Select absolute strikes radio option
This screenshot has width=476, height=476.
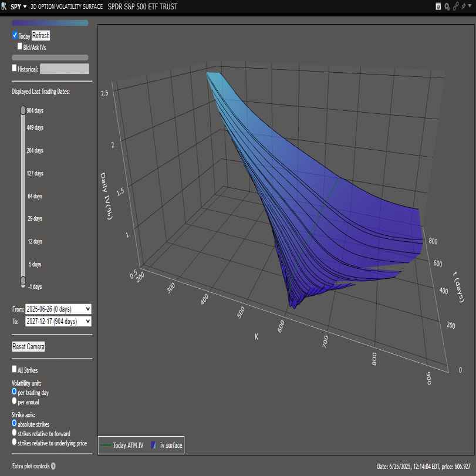click(14, 423)
